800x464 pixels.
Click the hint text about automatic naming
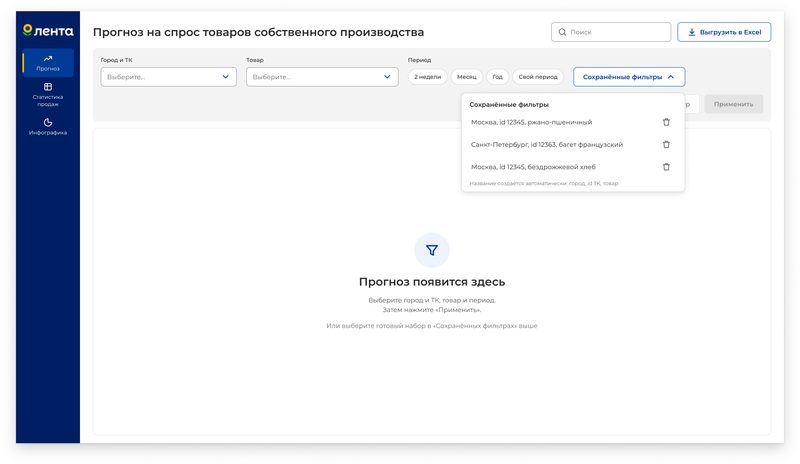[544, 183]
